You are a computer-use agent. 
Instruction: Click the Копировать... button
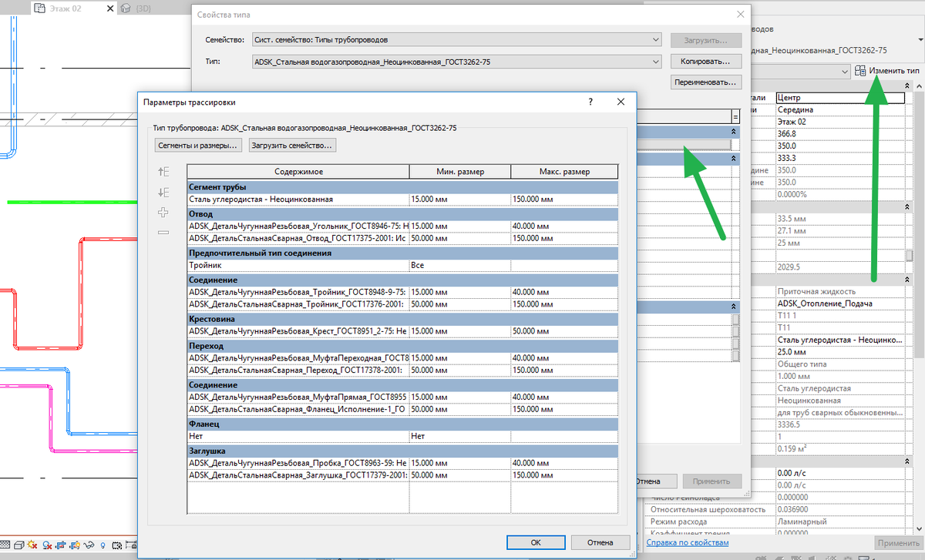coord(705,61)
